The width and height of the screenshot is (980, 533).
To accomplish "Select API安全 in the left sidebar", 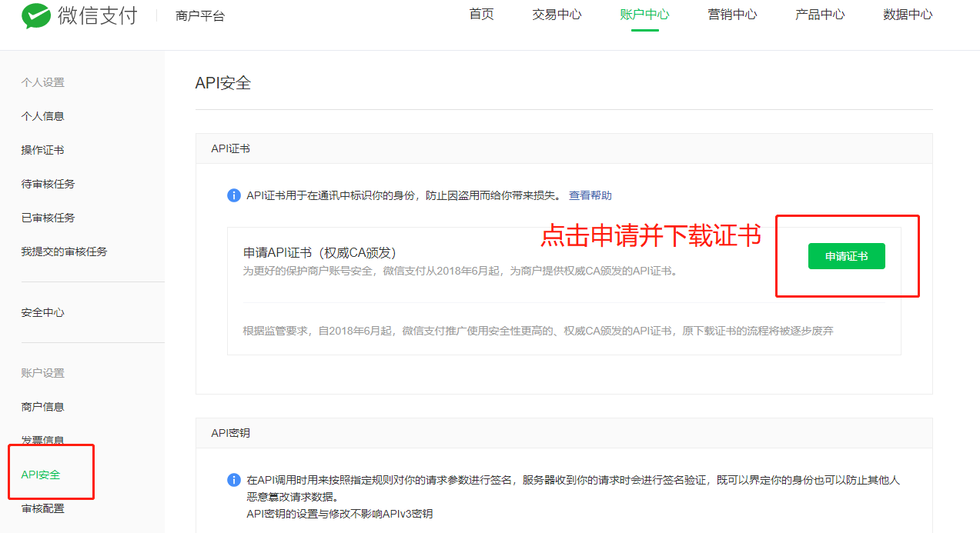I will [41, 475].
